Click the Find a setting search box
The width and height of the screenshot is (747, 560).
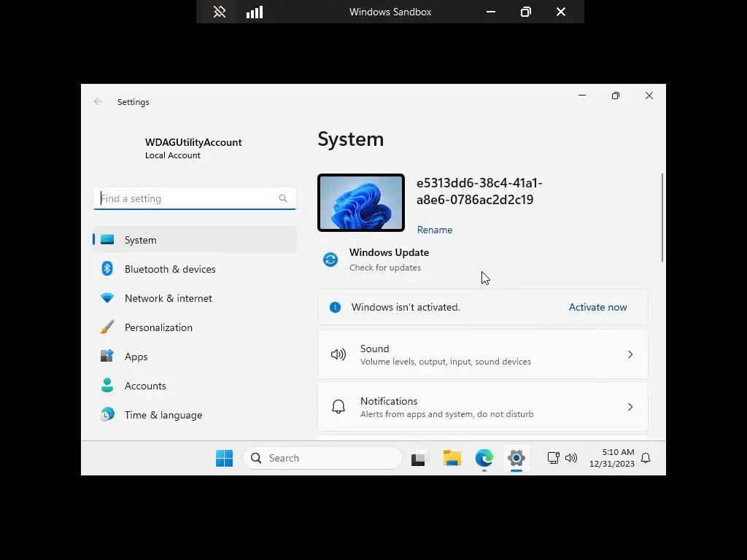point(194,198)
